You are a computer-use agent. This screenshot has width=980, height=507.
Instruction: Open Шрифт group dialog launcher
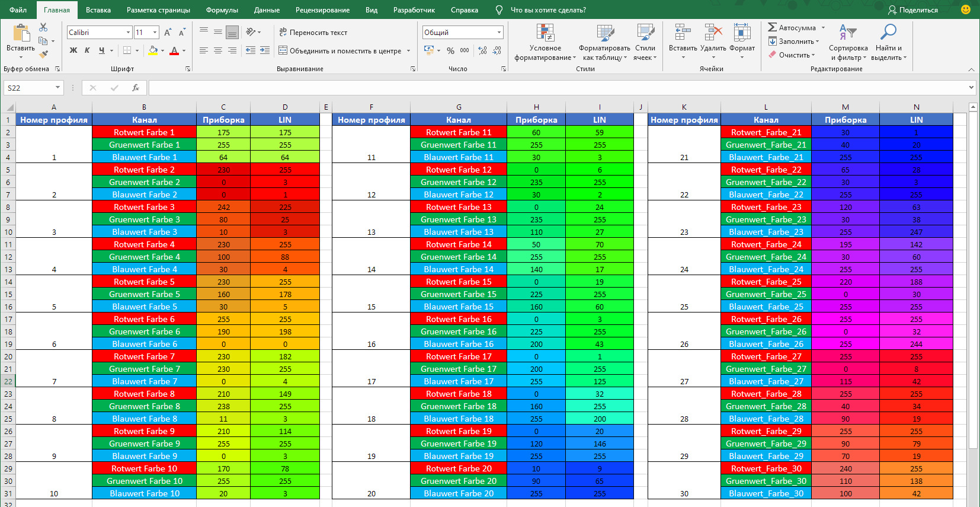[188, 69]
